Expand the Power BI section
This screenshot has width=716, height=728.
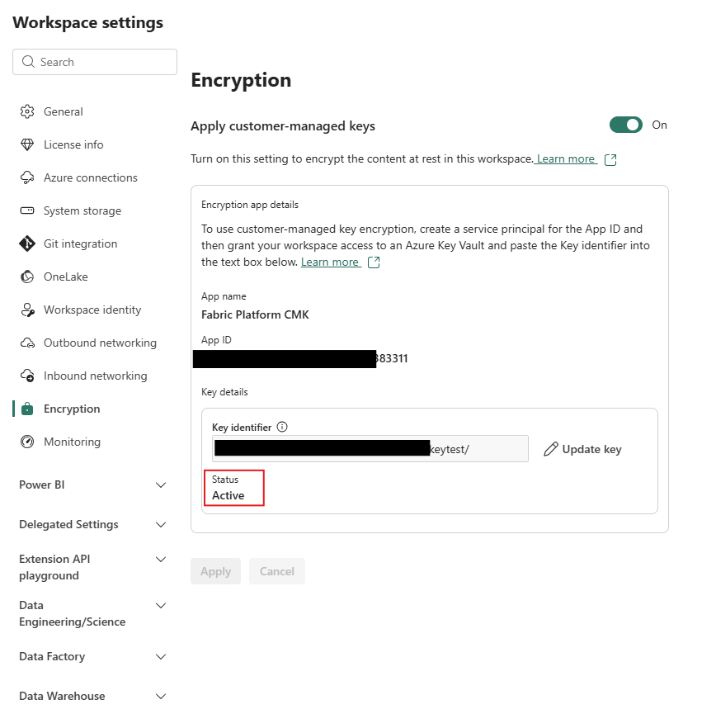click(161, 485)
